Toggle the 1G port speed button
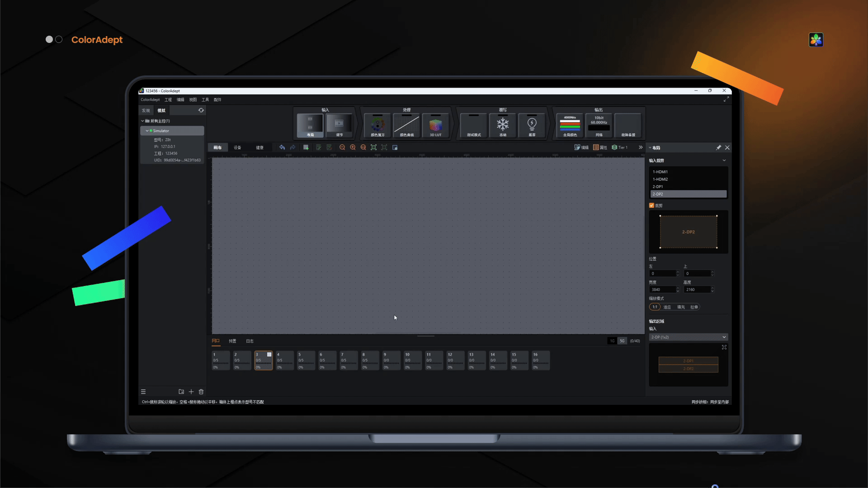The width and height of the screenshot is (868, 488). (612, 341)
